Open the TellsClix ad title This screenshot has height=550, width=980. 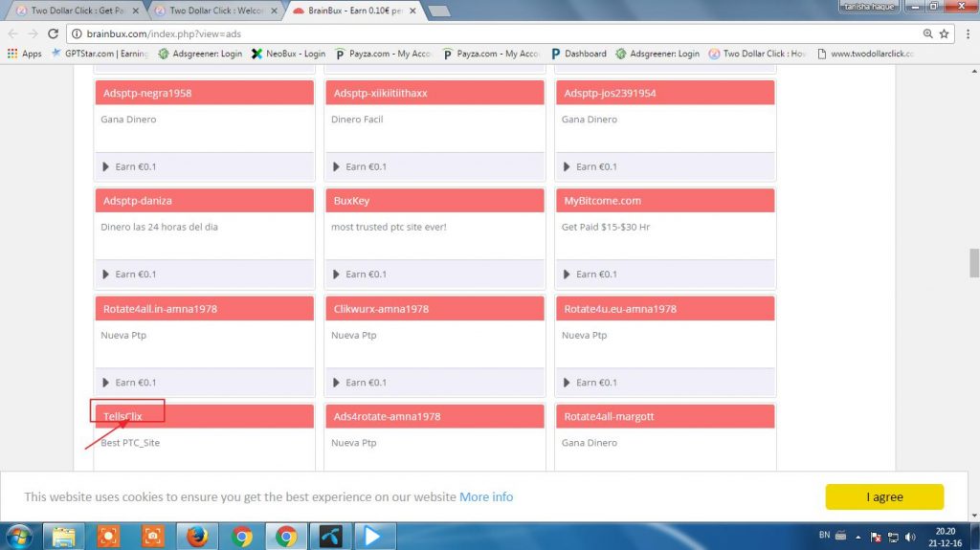click(122, 416)
